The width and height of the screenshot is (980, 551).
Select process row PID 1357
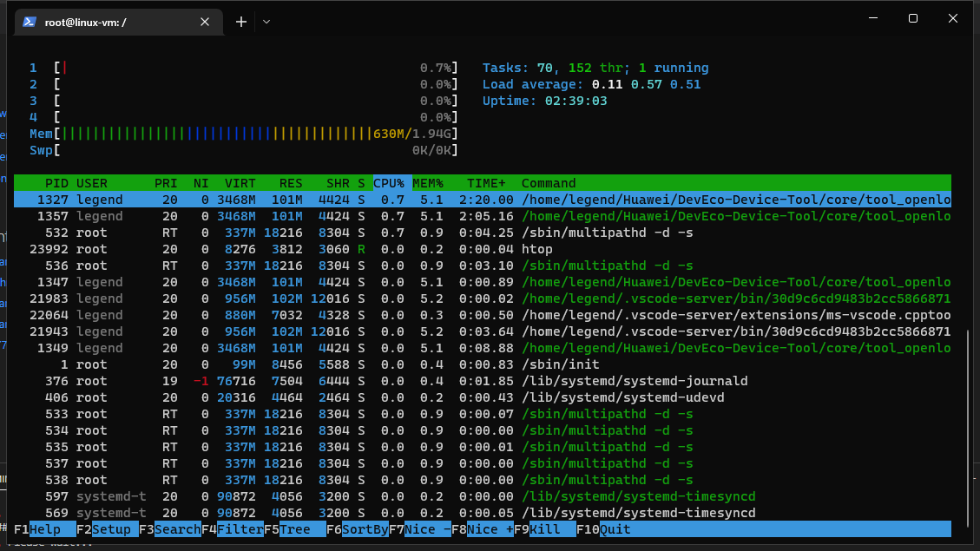483,216
